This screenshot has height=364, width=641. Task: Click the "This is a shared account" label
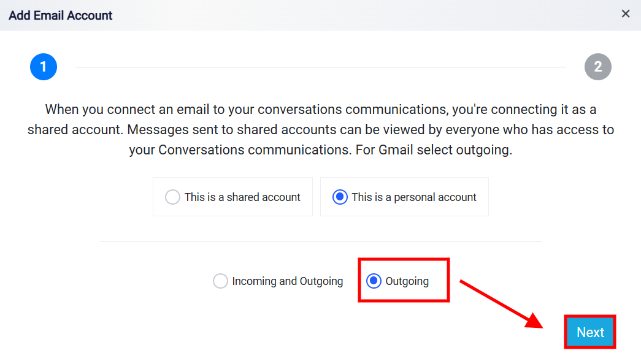click(242, 197)
